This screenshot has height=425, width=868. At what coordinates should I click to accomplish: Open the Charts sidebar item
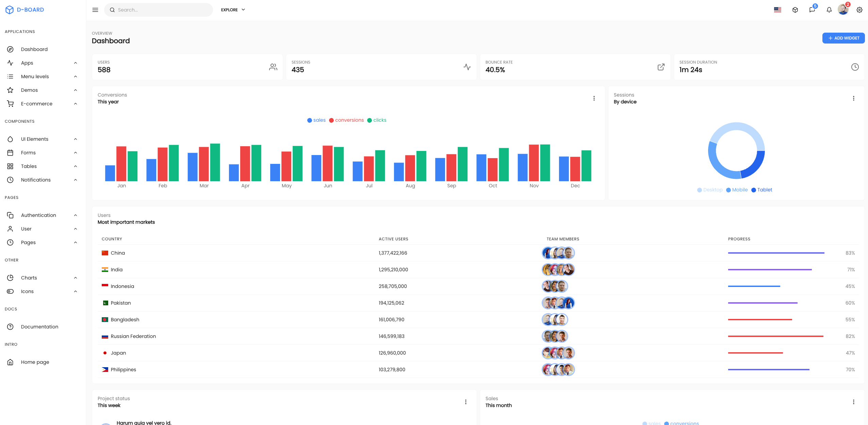43,278
